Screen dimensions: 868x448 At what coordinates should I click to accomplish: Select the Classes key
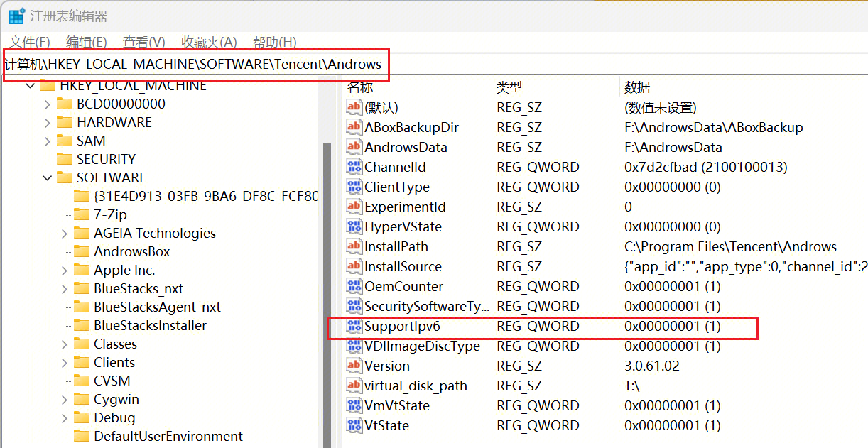click(115, 344)
